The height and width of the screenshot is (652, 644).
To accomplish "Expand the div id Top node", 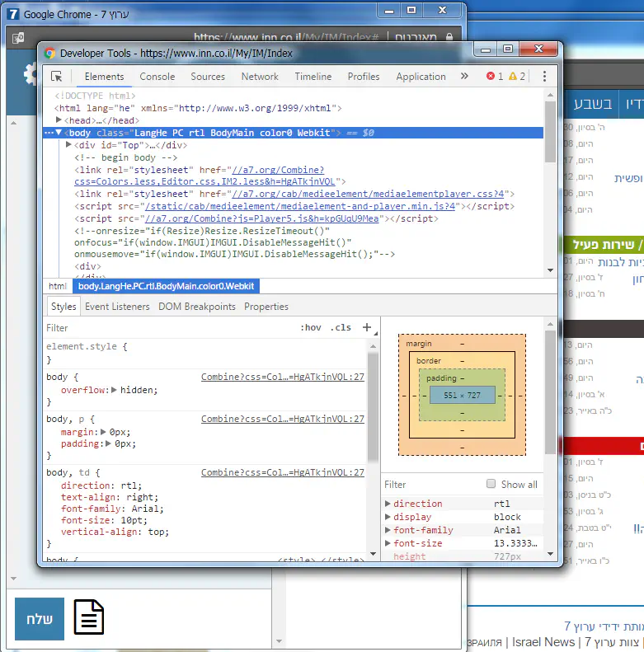I will [x=69, y=145].
